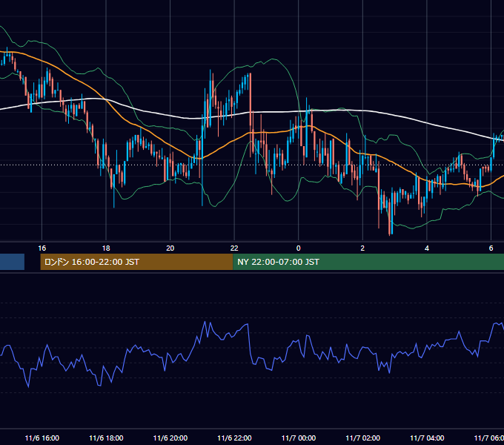Click the 11/6 22:00 date label

(234, 438)
